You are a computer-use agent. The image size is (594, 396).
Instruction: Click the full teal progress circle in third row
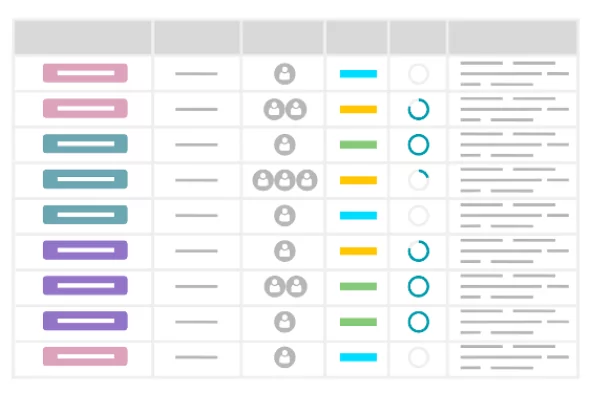[418, 144]
